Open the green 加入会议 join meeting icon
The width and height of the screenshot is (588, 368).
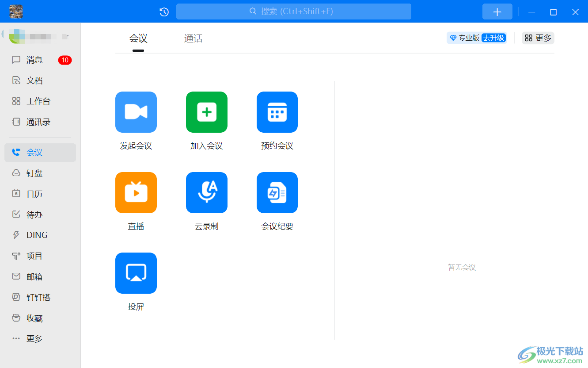207,112
